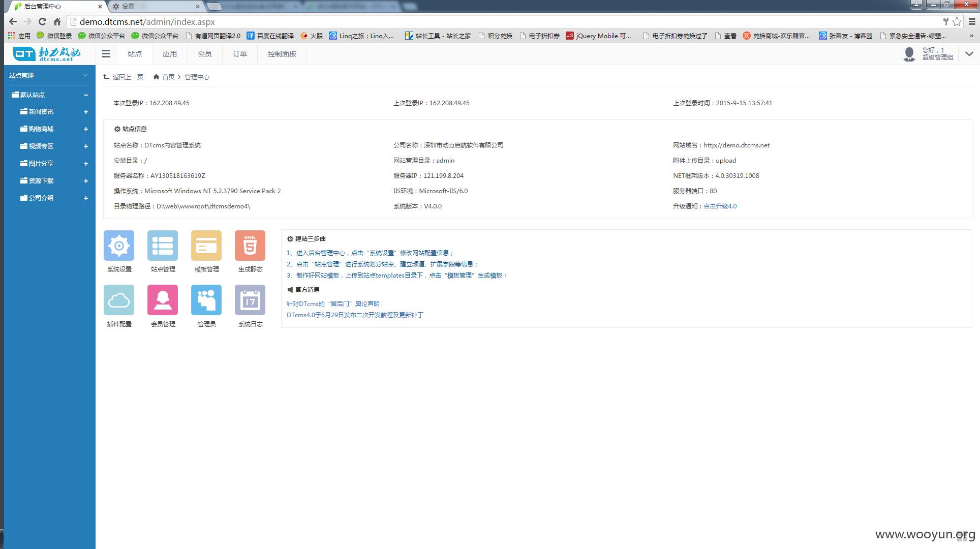Open 针对DTcms的"留后门"舆论声明 link
The width and height of the screenshot is (980, 549).
(x=333, y=303)
